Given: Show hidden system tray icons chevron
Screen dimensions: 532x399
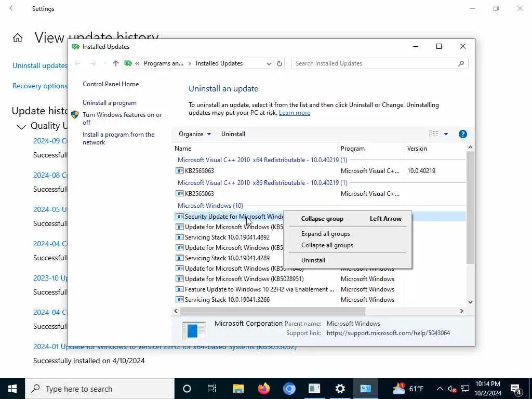Looking at the screenshot, I should 440,389.
